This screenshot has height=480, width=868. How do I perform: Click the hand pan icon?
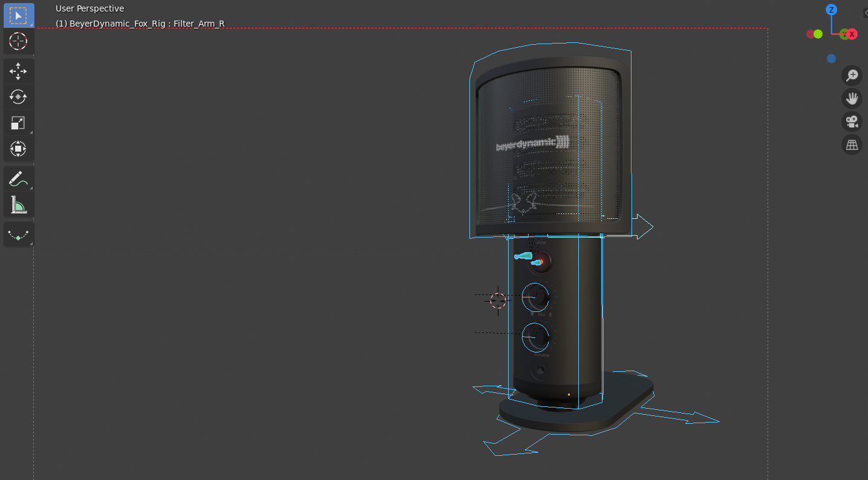pyautogui.click(x=852, y=99)
